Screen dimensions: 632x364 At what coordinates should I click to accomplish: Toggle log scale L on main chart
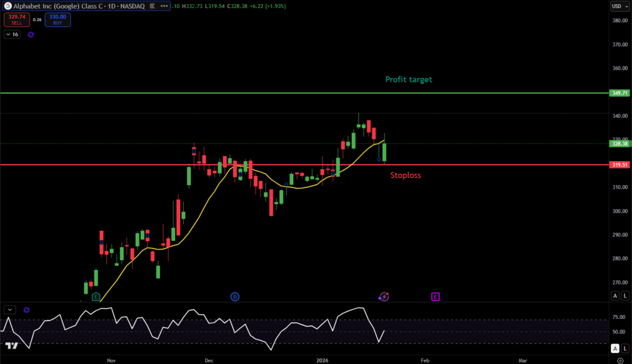coord(624,296)
